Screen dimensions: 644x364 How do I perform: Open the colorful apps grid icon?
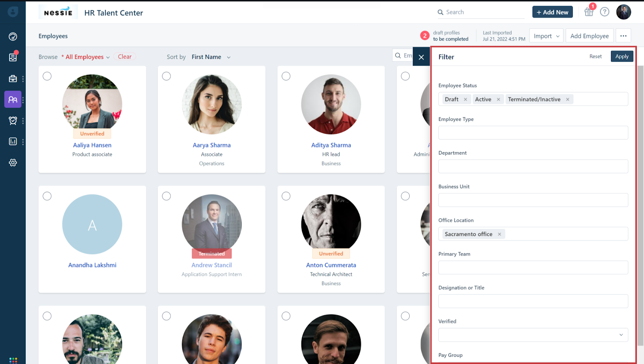(x=13, y=360)
